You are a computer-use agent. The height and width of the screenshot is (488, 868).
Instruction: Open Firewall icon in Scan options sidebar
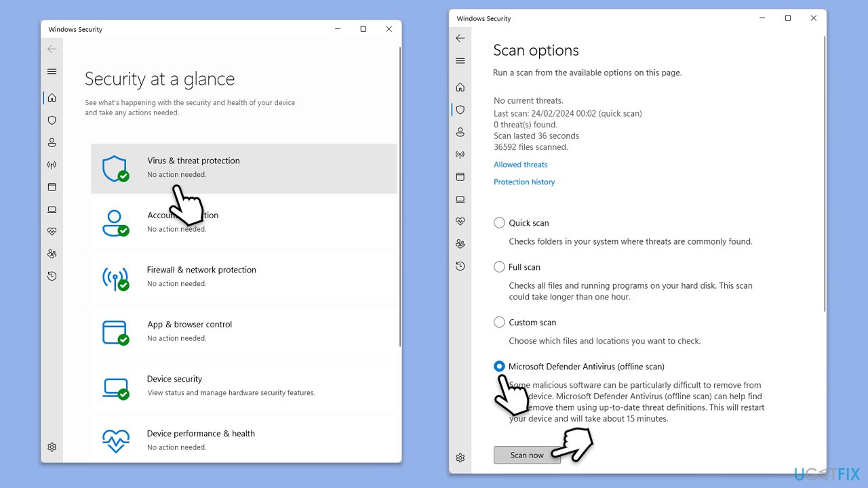point(460,155)
